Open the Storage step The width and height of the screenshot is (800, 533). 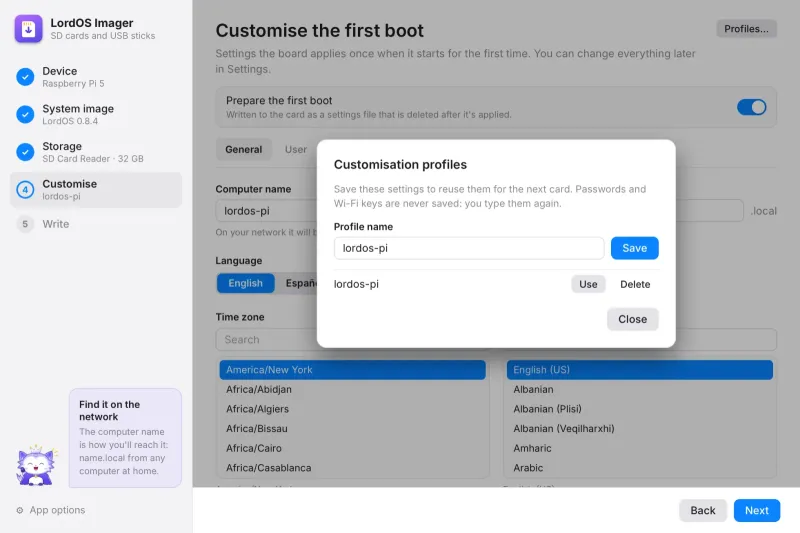click(96, 152)
